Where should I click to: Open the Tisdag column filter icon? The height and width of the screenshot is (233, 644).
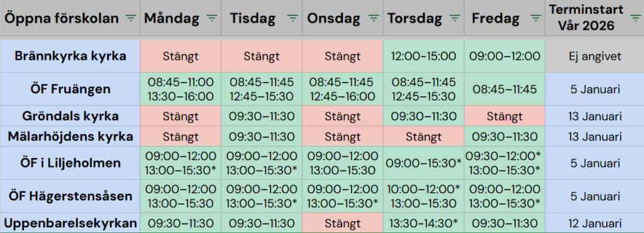point(293,18)
